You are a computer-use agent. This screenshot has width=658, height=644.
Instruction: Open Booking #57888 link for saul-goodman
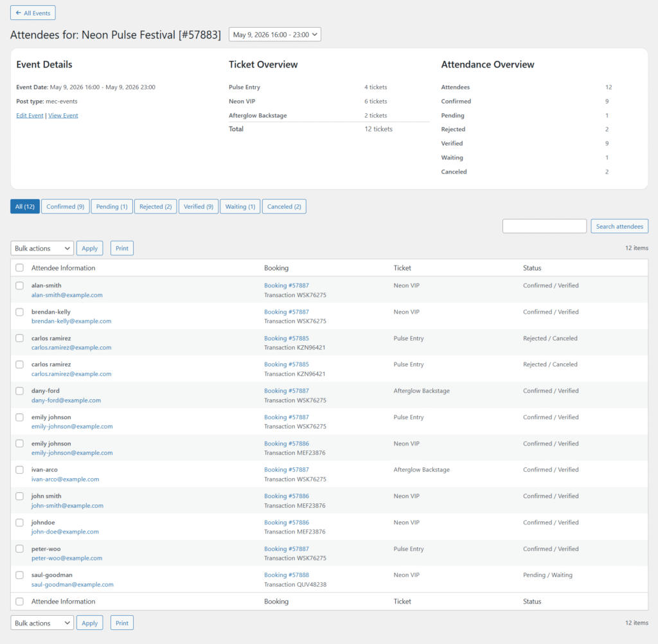tap(286, 575)
